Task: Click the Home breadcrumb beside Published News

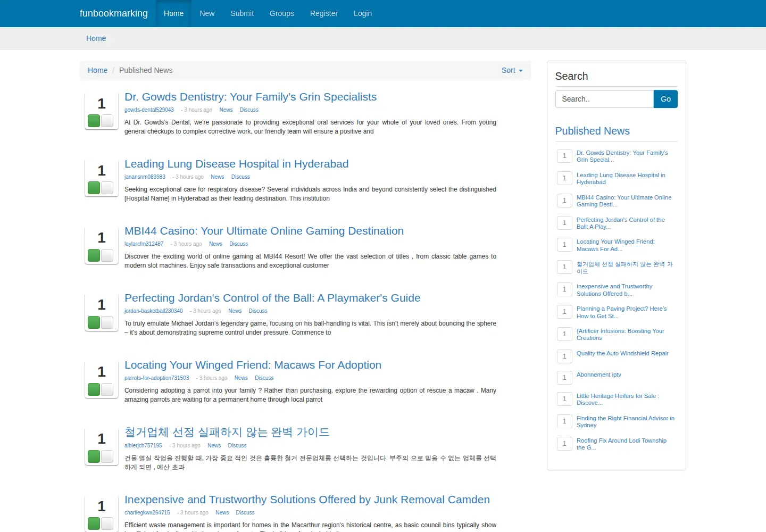Action: pos(97,70)
